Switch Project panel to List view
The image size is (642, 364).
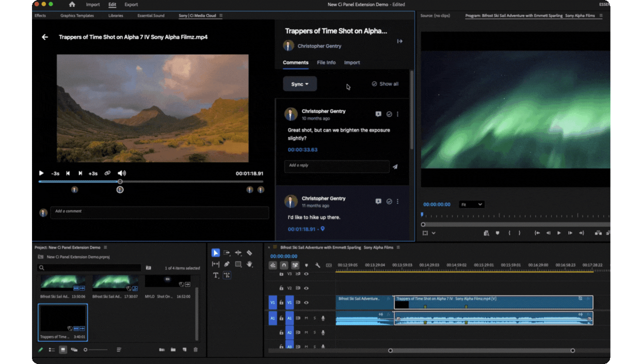click(x=52, y=350)
